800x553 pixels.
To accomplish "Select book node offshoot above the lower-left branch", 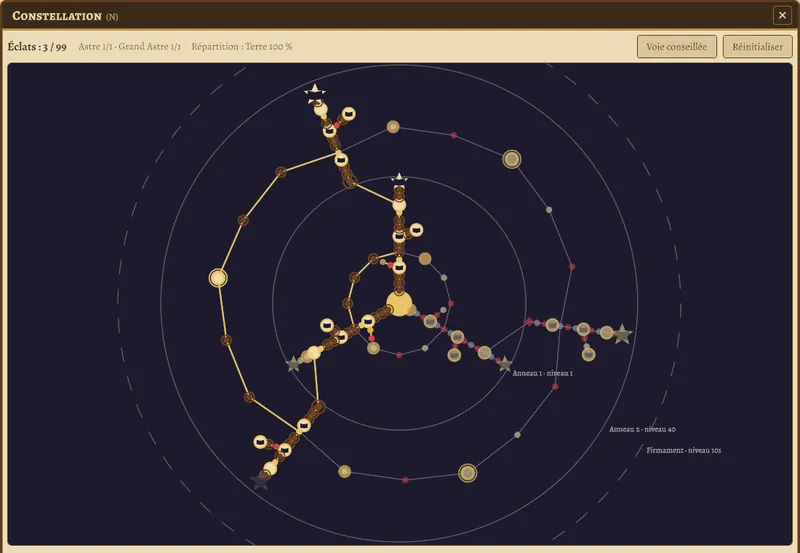I will 327,325.
